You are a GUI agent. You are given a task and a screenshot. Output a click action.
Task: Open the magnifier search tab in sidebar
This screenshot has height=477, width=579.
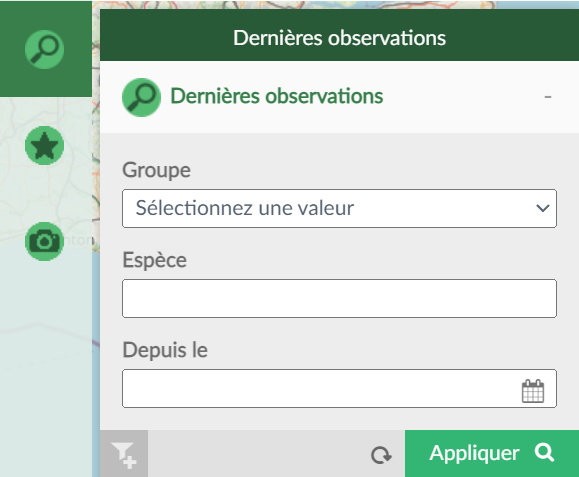(x=44, y=49)
